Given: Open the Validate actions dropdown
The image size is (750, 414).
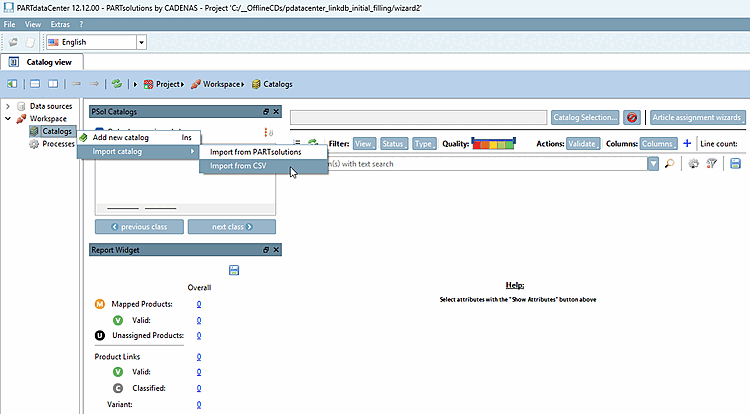Looking at the screenshot, I should (583, 144).
